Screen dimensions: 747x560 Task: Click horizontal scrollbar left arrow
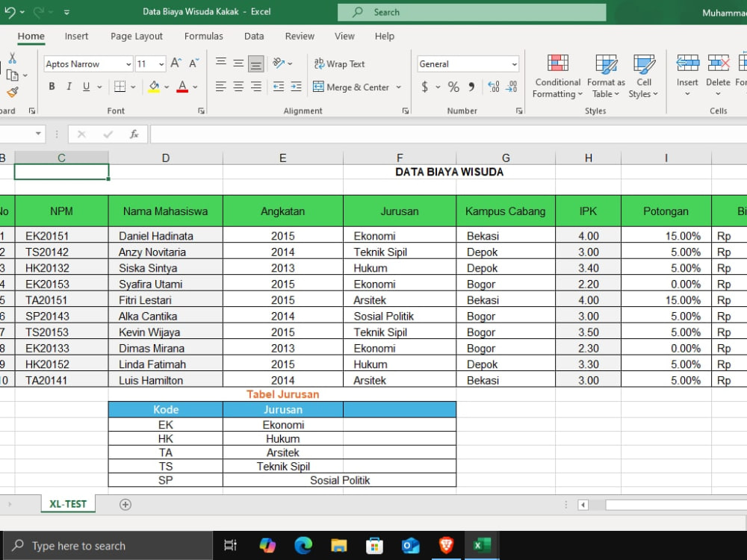tap(583, 505)
